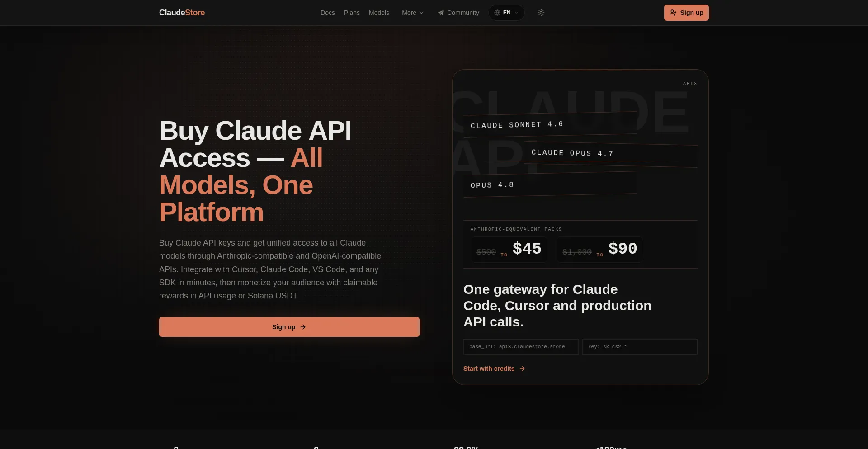Click the API3 label on the card
The width and height of the screenshot is (868, 449).
point(690,84)
